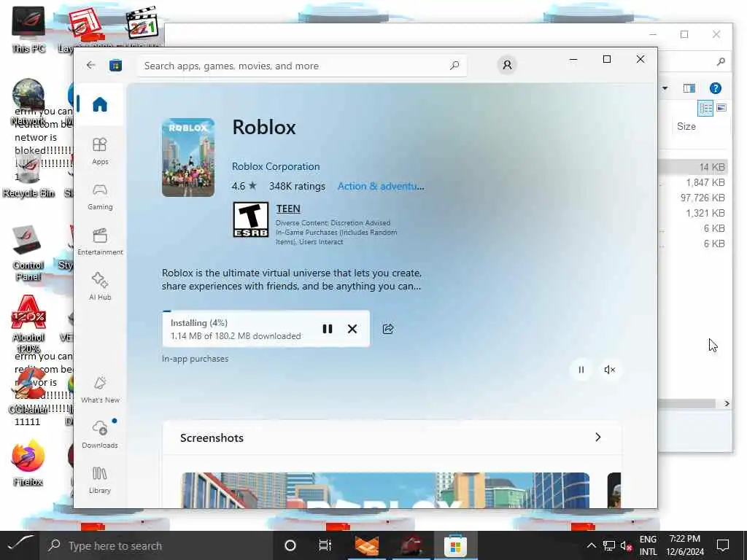Select the Network desktop icon

(28, 101)
